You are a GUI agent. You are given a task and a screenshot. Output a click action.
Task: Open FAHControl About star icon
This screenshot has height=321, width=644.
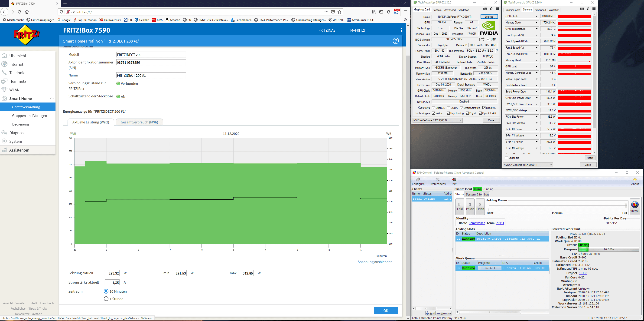pyautogui.click(x=635, y=182)
